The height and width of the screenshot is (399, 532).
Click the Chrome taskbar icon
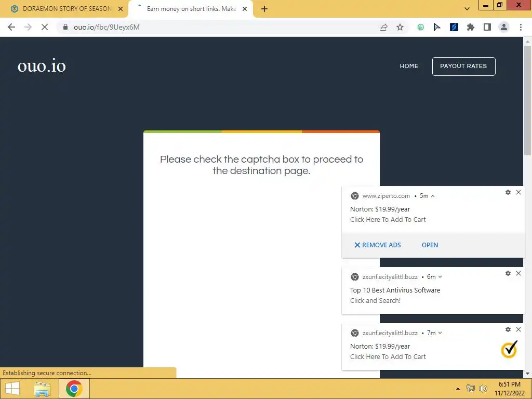[x=74, y=389]
